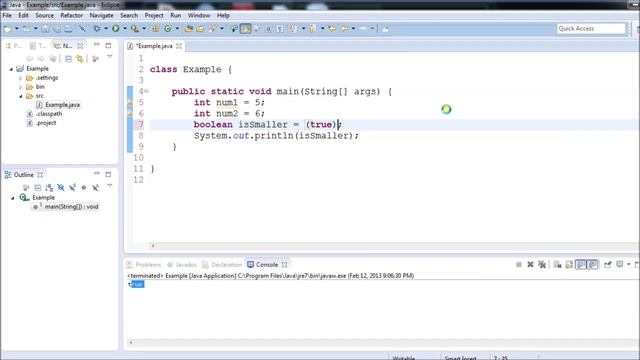Open the Navigator view menu arrow
The image size is (640, 360).
click(110, 58)
